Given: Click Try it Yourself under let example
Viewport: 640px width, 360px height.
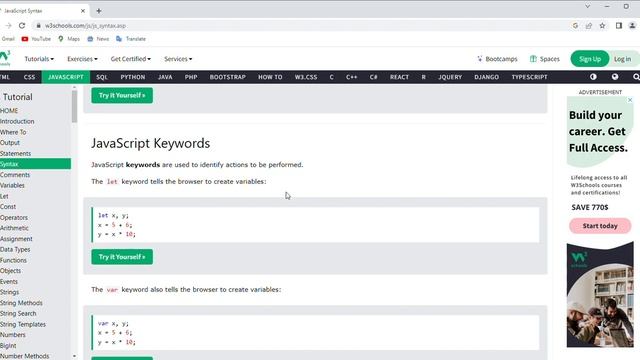Looking at the screenshot, I should [x=122, y=257].
